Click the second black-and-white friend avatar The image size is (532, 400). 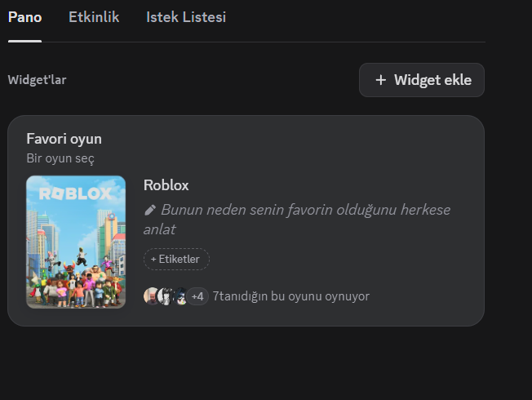click(166, 296)
